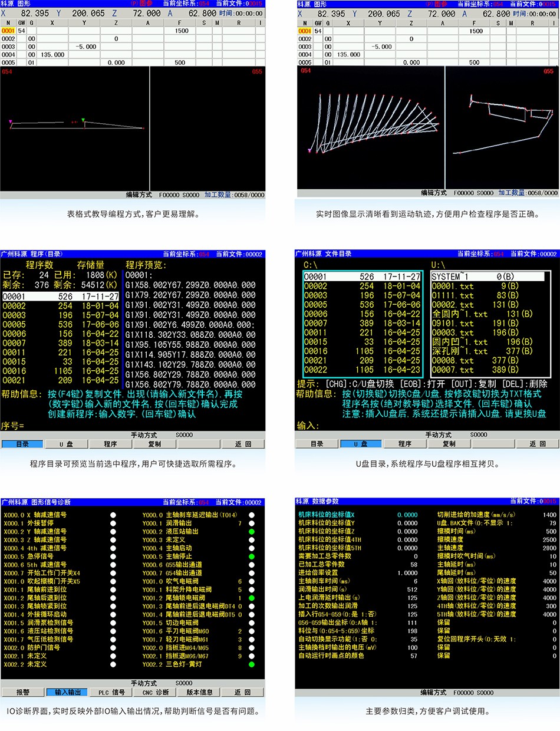Viewport: 560px width, 731px height.
Task: Click G54 label in the fan-trajectory graphics view
Action: (x=305, y=70)
